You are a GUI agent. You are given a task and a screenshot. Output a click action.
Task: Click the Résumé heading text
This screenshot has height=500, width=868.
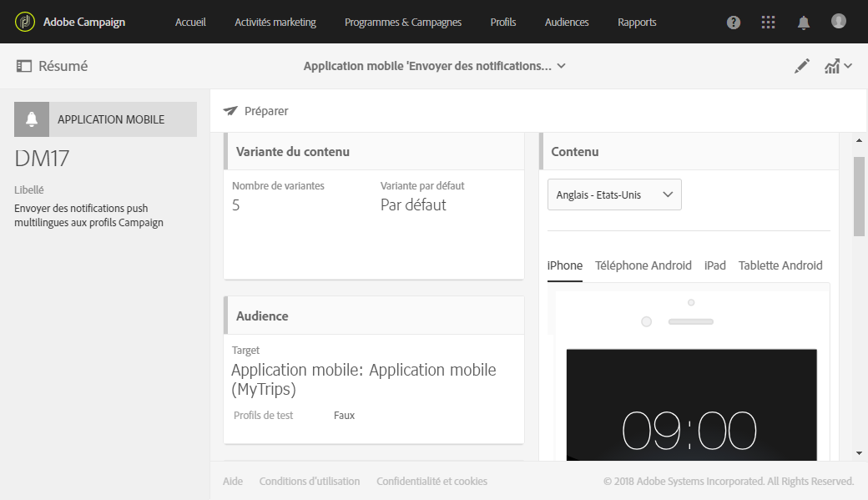pos(63,66)
